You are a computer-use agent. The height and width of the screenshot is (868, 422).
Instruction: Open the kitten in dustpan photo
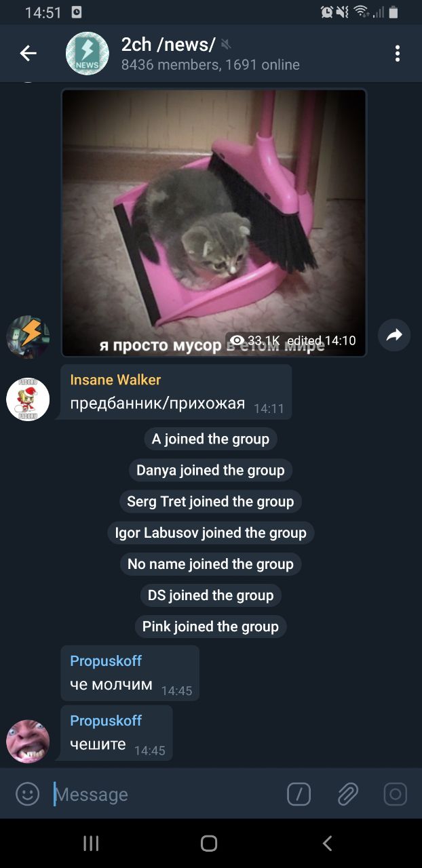214,222
